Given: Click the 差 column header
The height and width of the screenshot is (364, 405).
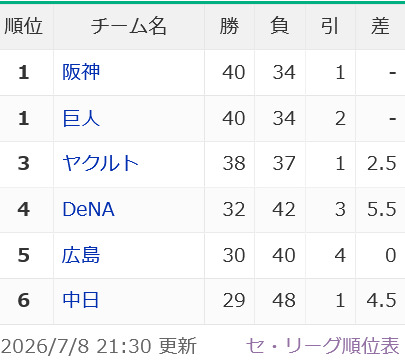Looking at the screenshot, I should (x=380, y=26).
